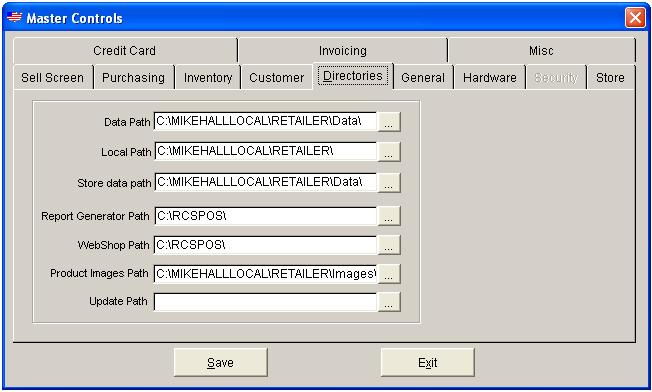
Task: Browse for the Update Path folder
Action: pyautogui.click(x=389, y=302)
